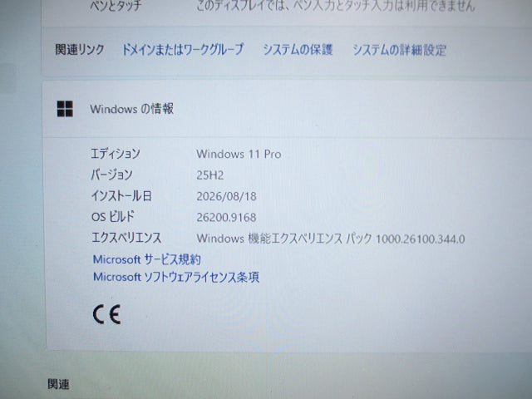Select OS build value 26200.9168
Image resolution: width=532 pixels, height=399 pixels.
pos(226,217)
